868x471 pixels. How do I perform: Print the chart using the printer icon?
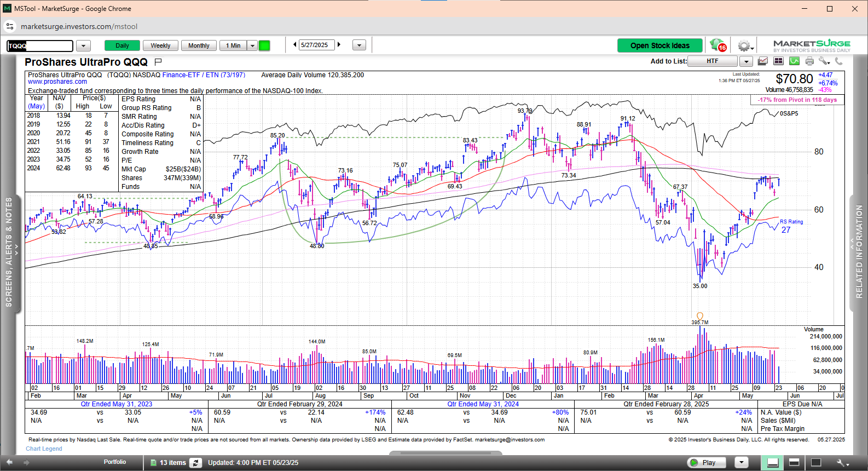click(x=809, y=61)
